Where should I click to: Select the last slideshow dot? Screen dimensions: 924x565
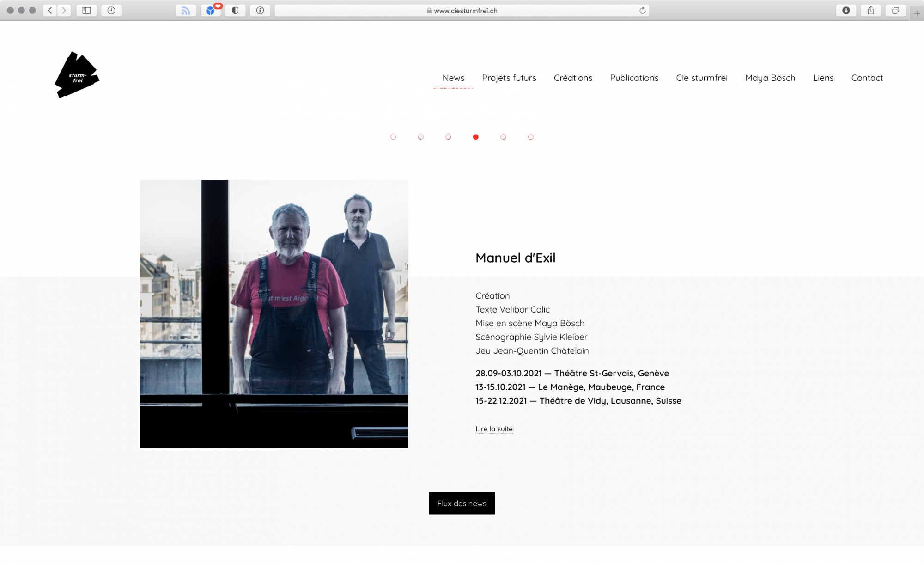click(530, 137)
